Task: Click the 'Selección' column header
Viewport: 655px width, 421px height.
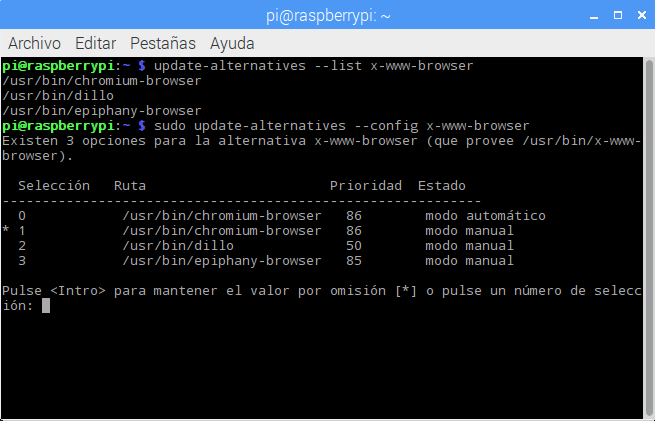Action: click(x=54, y=185)
